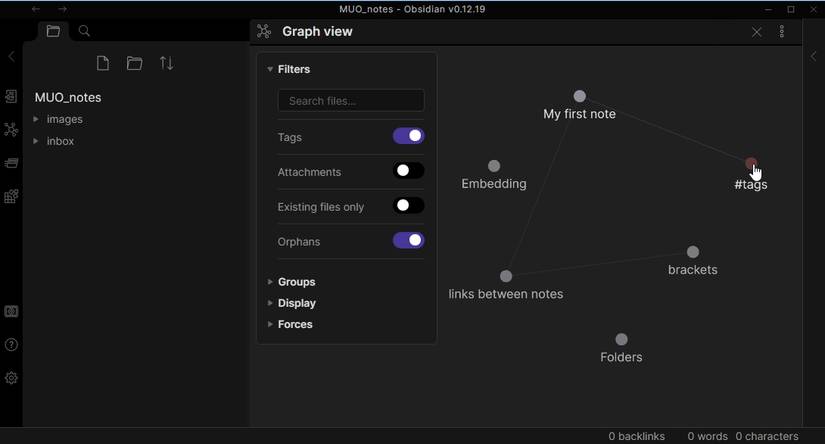The width and height of the screenshot is (825, 444).
Task: Create a new note icon
Action: (103, 64)
